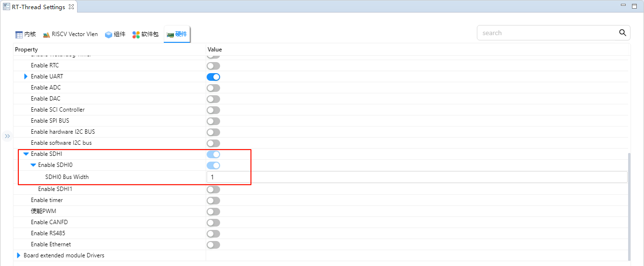This screenshot has width=644, height=266.
Task: Enable the SDHI1 toggle switch
Action: [x=213, y=190]
